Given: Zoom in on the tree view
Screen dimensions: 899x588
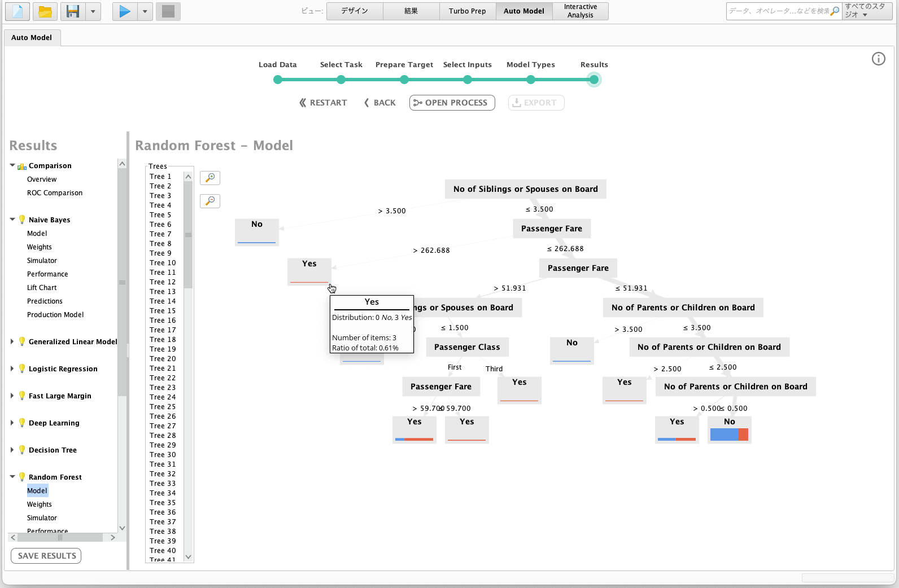Looking at the screenshot, I should (x=210, y=178).
